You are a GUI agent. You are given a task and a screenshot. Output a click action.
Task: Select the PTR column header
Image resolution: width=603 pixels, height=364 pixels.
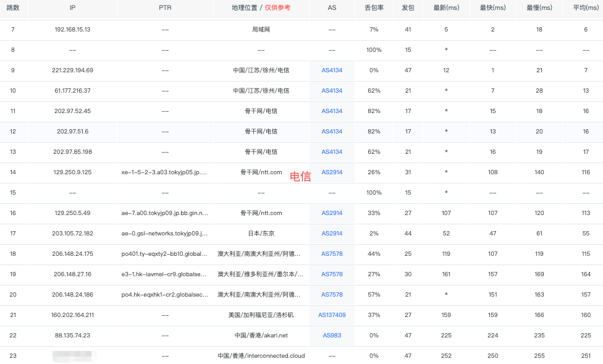point(165,7)
